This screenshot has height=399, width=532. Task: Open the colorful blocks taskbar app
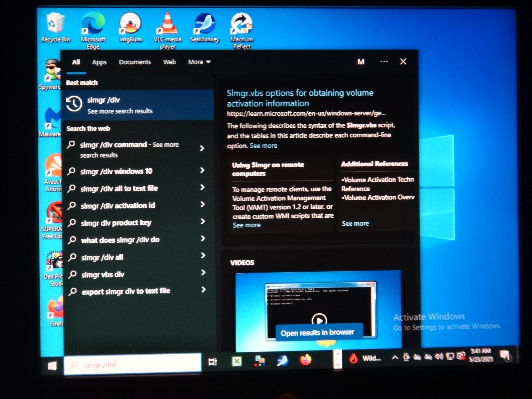[x=259, y=361]
